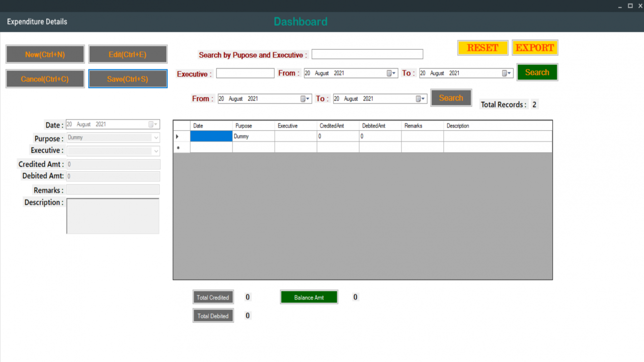Click the gray Search button

click(x=451, y=98)
